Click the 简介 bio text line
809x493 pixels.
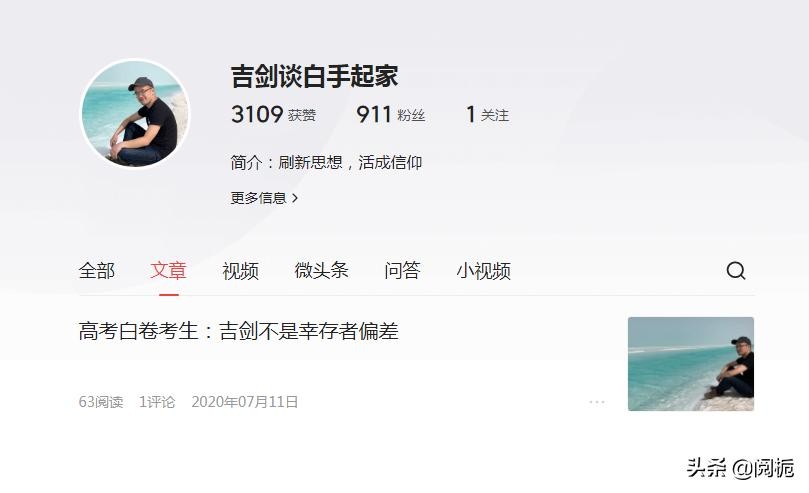(326, 162)
